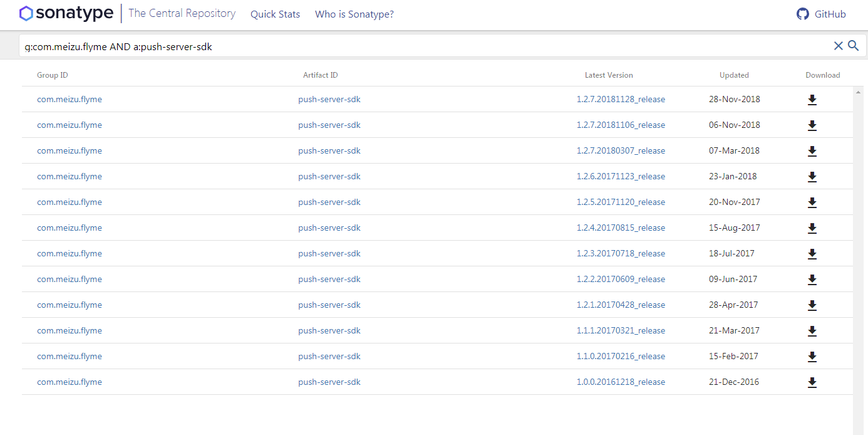The image size is (868, 435).
Task: Click the Sonatype logo
Action: click(x=66, y=14)
